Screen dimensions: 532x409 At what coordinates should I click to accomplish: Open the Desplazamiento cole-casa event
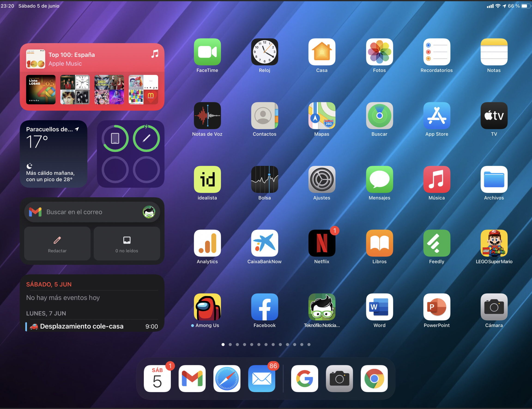(x=92, y=326)
